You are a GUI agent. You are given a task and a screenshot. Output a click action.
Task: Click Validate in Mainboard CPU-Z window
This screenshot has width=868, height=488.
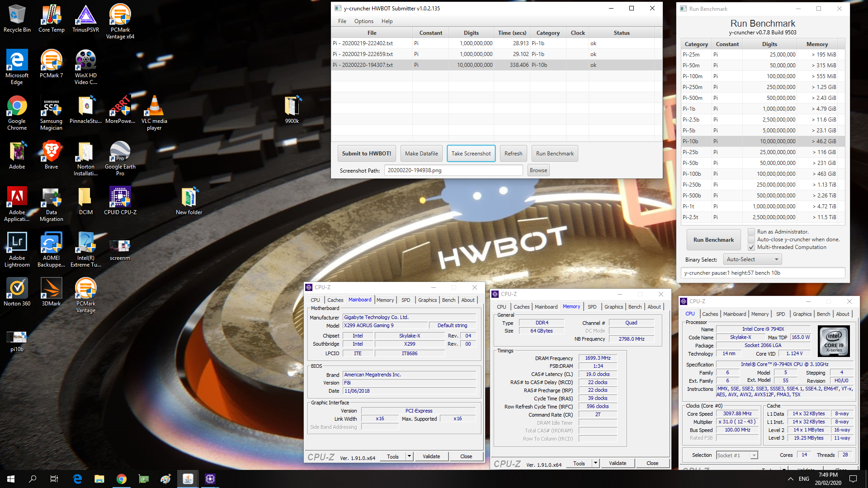pos(431,456)
